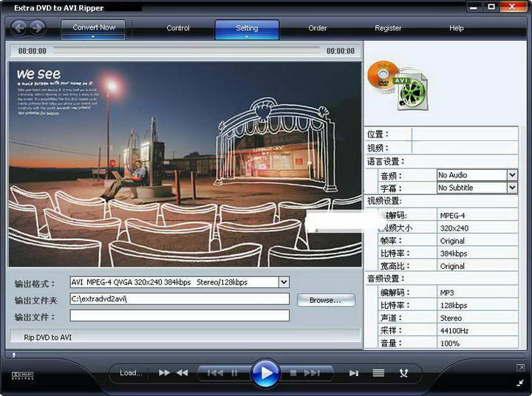Pause playback
532x396 pixels.
(234, 373)
